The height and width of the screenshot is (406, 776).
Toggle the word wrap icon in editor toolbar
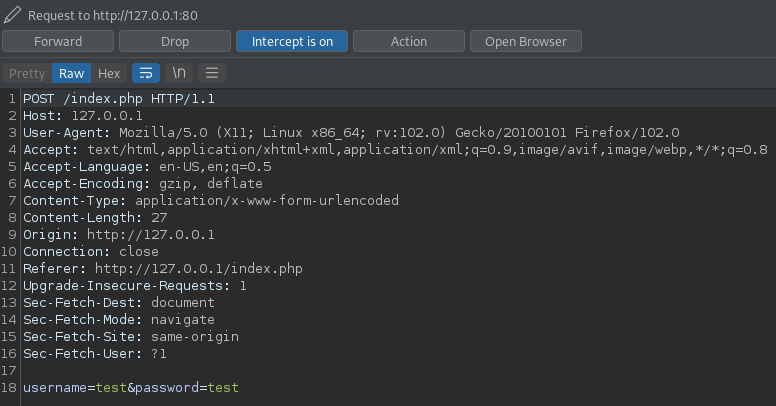click(x=145, y=73)
